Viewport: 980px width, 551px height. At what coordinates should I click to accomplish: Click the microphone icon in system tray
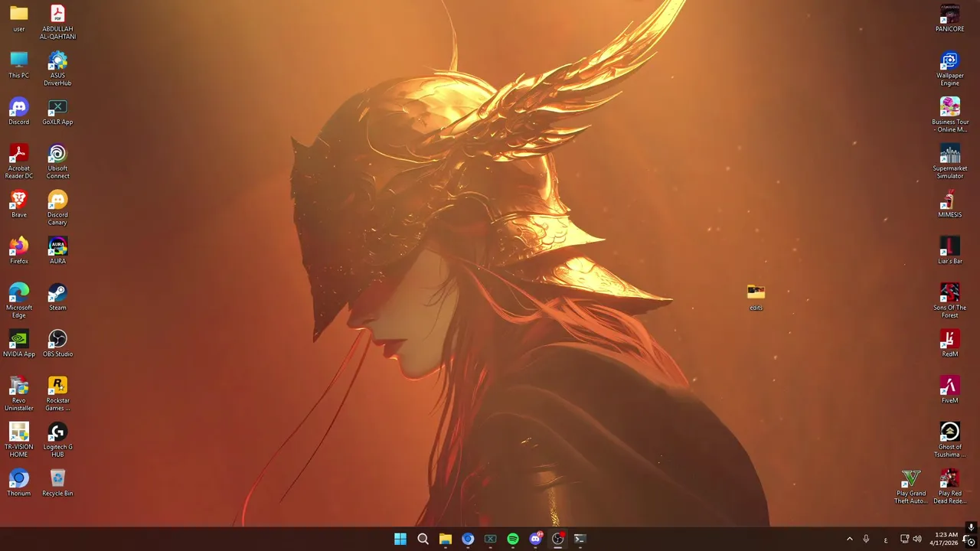point(866,539)
